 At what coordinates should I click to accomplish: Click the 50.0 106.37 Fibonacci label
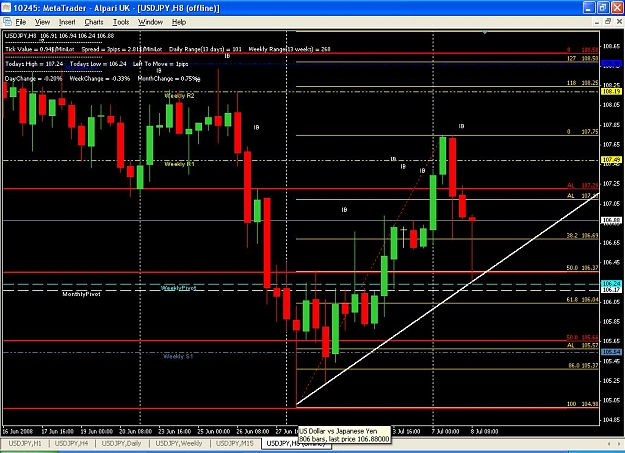582,268
